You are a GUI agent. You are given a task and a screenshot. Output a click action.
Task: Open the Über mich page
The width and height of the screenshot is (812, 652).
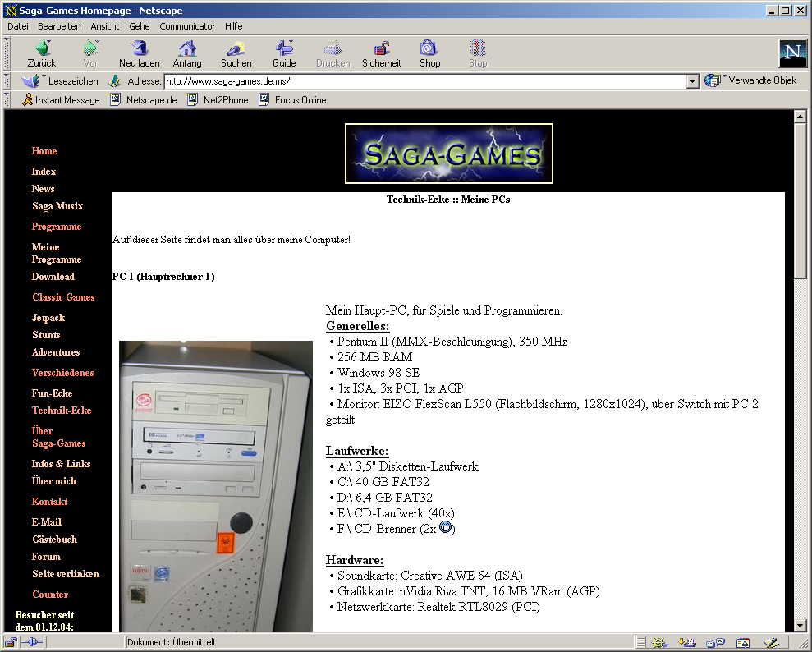click(54, 481)
